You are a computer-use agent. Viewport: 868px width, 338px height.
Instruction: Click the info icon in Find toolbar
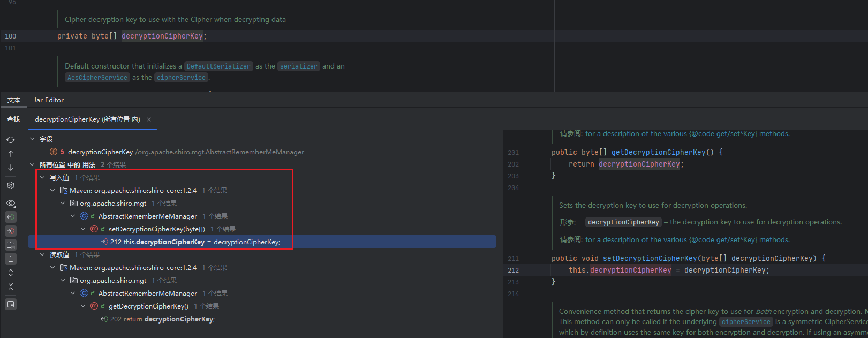[11, 259]
